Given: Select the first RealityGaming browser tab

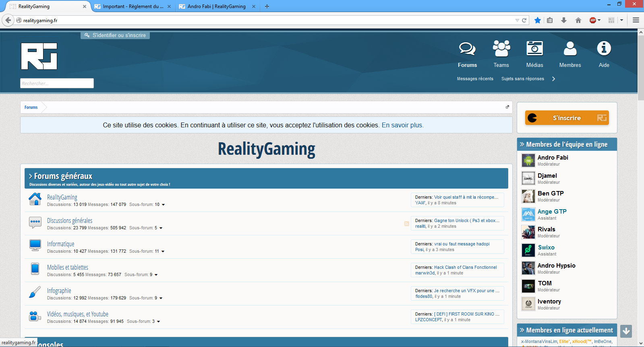Looking at the screenshot, I should point(48,6).
